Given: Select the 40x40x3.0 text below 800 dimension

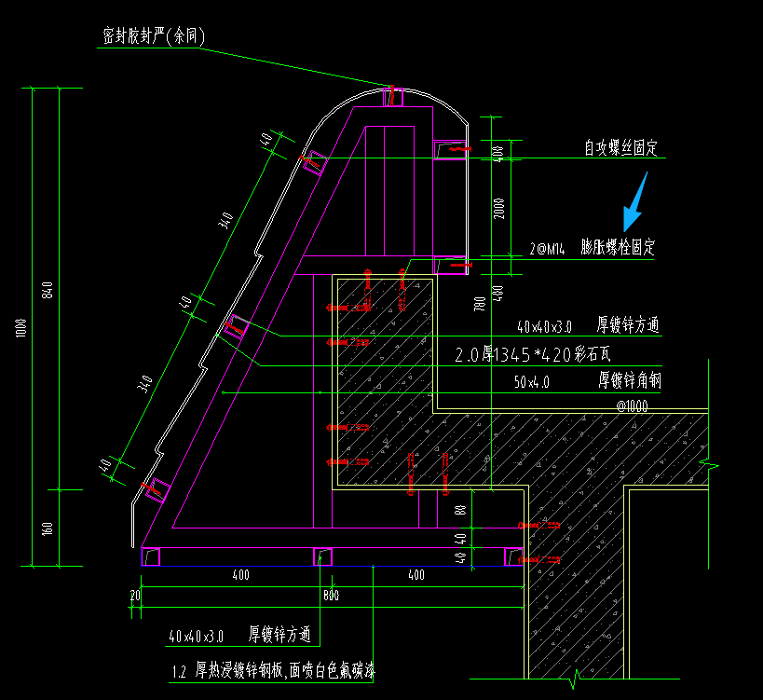Looking at the screenshot, I should pyautogui.click(x=196, y=637).
